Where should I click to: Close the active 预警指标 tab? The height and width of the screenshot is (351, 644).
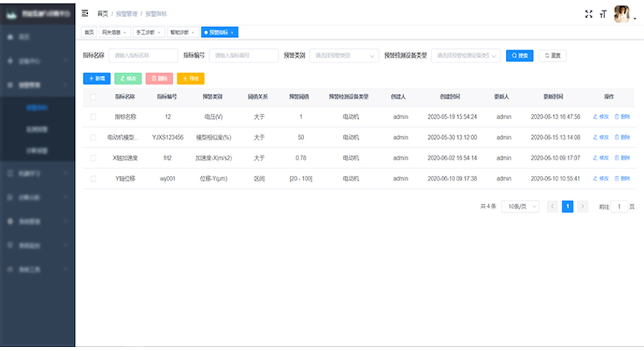[x=232, y=32]
